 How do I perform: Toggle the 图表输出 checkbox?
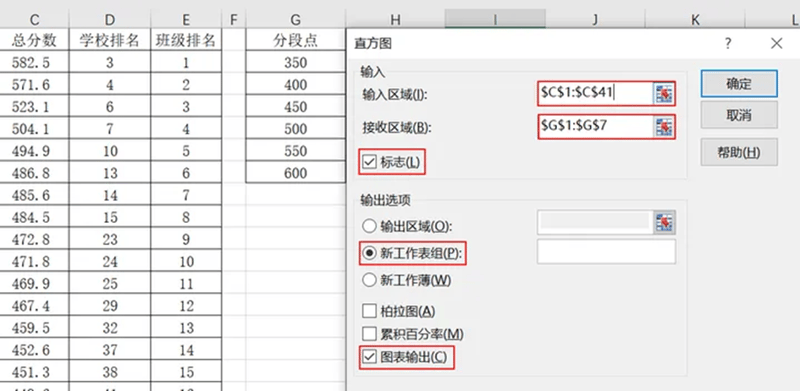(368, 357)
